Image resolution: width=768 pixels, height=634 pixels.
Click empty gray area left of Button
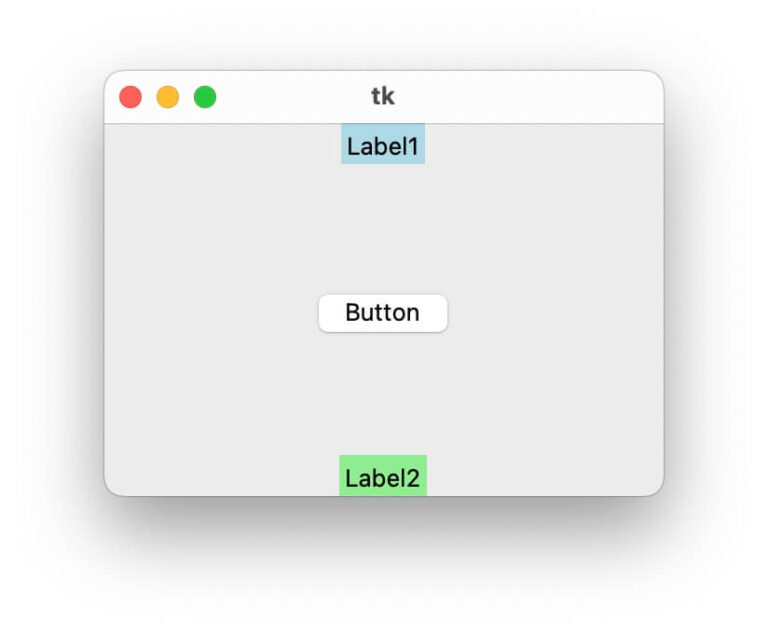tap(210, 313)
